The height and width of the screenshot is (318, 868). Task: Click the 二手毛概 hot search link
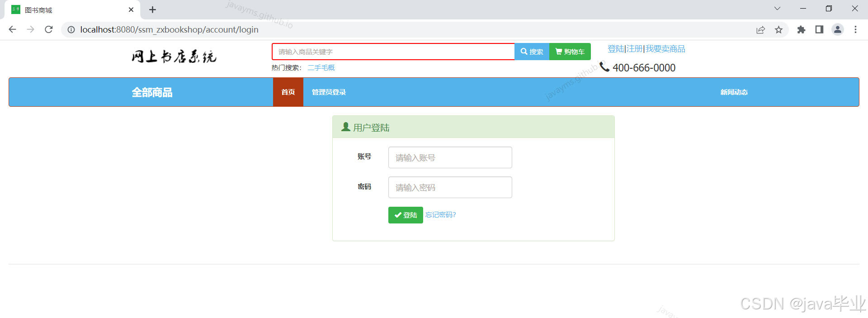point(321,68)
